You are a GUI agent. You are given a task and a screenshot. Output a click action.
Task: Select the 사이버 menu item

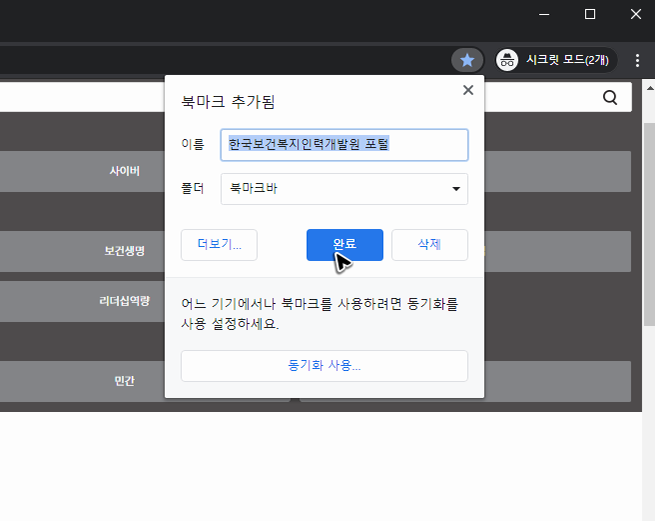124,171
